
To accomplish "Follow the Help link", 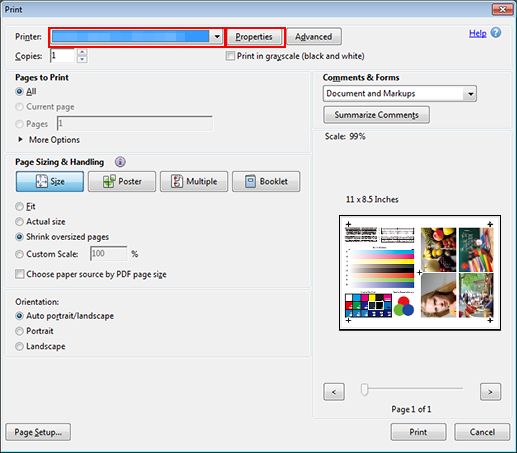I will pos(478,33).
